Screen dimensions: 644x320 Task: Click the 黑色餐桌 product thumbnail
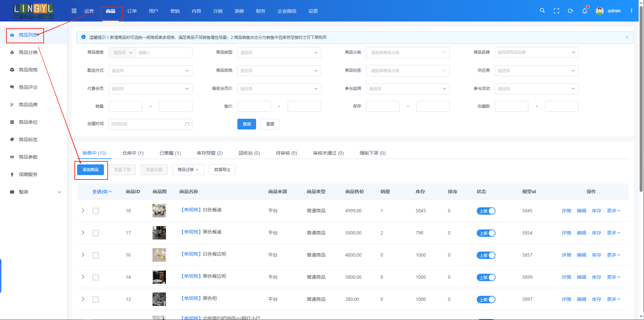pos(159,233)
